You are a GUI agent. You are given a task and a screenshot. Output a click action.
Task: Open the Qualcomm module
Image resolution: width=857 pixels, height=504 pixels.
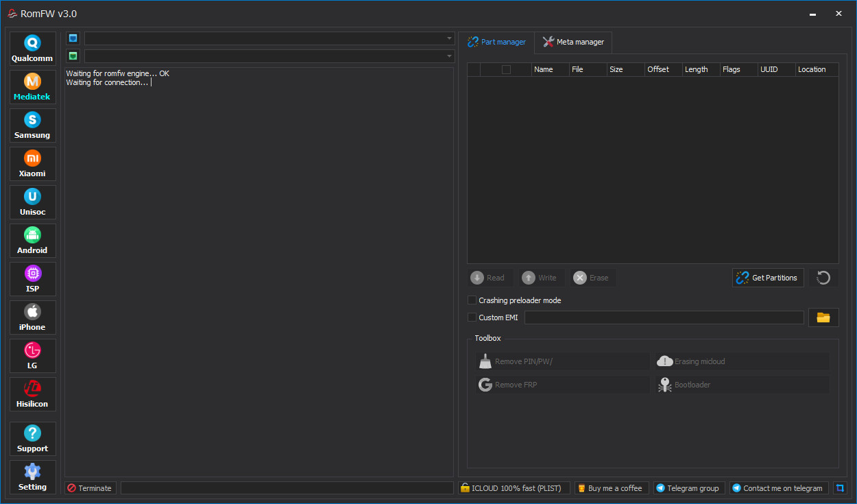click(x=32, y=49)
